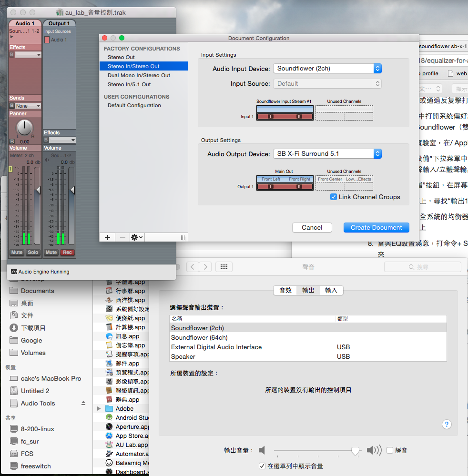
Task: Click the Audio 1 input source color square
Action: click(x=47, y=40)
